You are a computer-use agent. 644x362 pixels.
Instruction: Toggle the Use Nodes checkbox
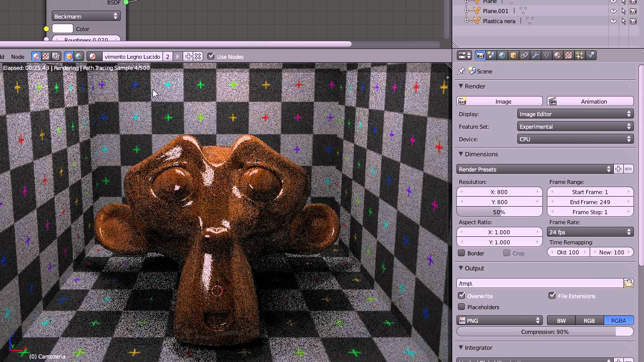(211, 56)
